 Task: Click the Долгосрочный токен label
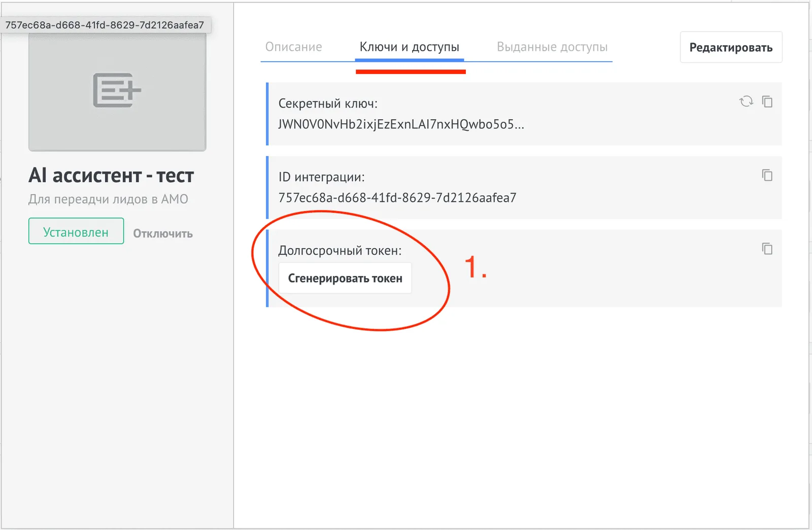[x=340, y=251]
